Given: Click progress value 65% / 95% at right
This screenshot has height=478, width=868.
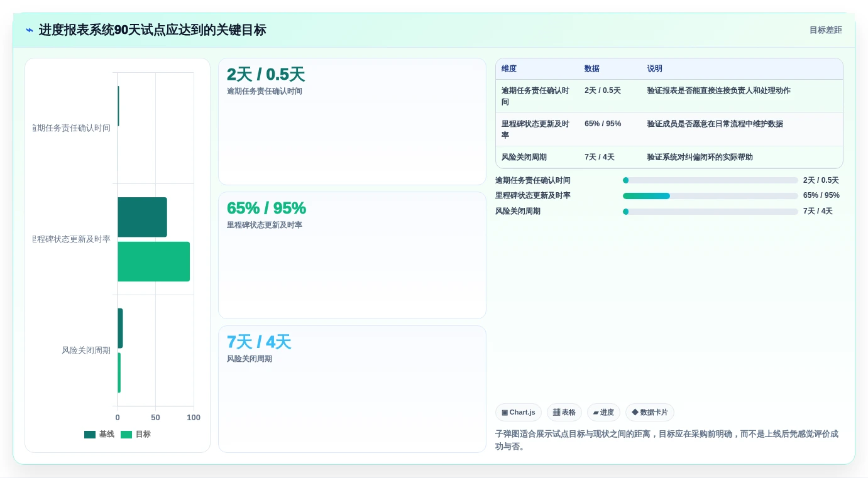Looking at the screenshot, I should click(821, 196).
